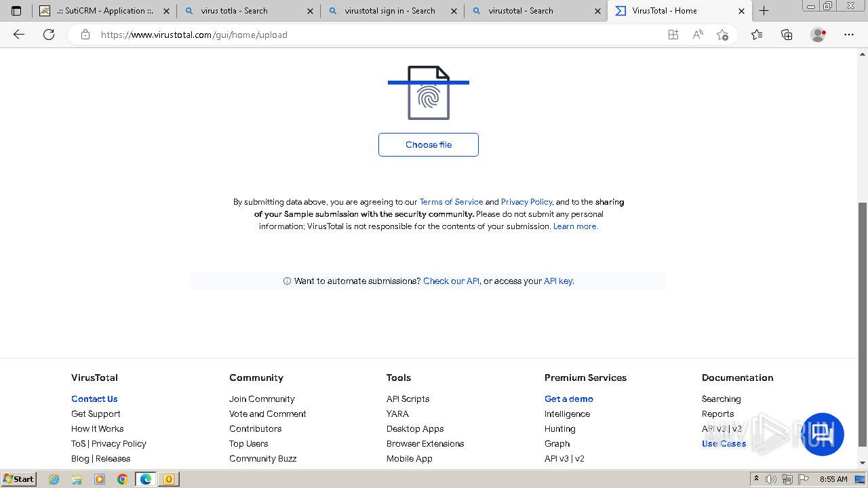
Task: Reload the VirusTotal page
Action: [x=49, y=35]
